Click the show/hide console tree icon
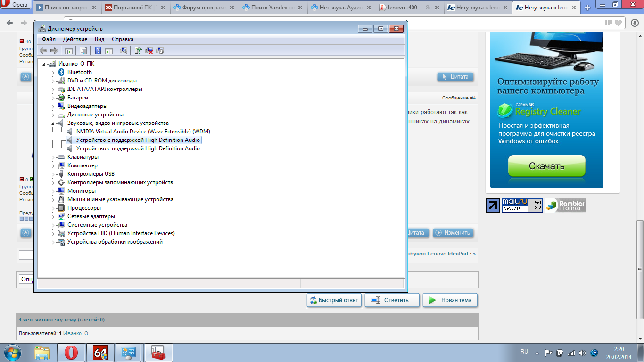This screenshot has width=644, height=362. [x=69, y=50]
